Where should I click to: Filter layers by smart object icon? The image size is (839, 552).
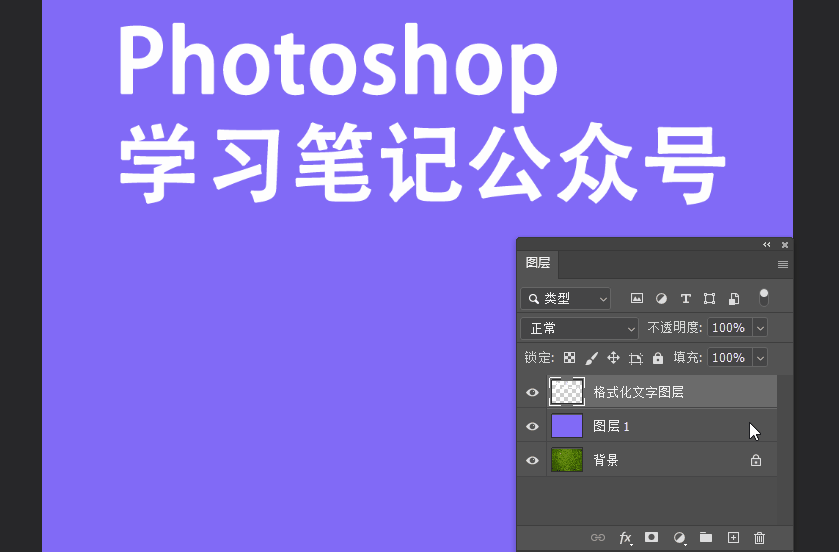point(734,298)
